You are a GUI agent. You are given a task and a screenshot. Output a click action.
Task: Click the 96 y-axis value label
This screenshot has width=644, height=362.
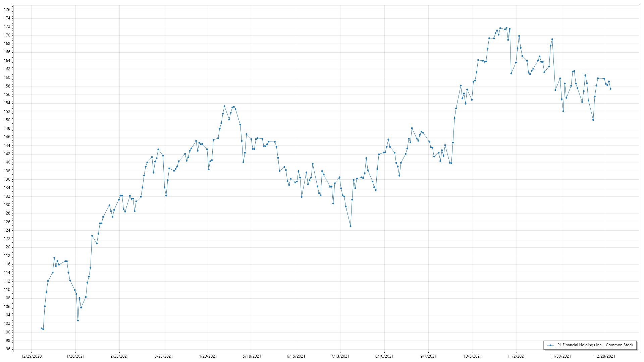tap(8, 349)
